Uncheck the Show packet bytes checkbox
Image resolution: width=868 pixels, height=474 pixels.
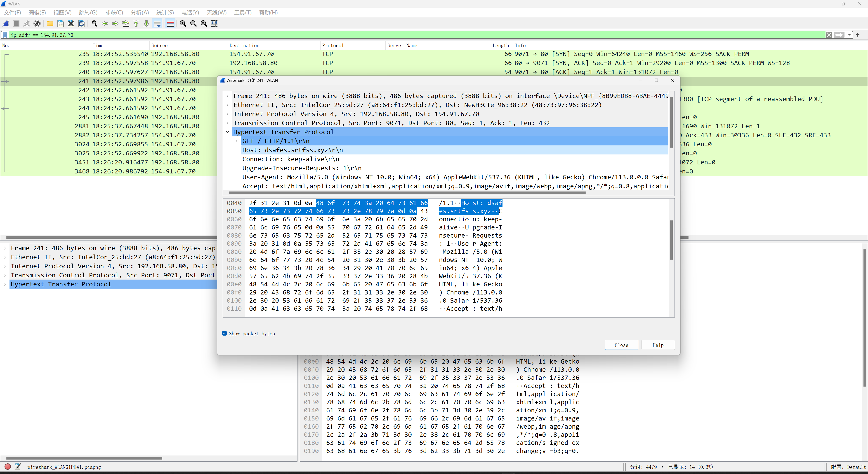point(225,333)
